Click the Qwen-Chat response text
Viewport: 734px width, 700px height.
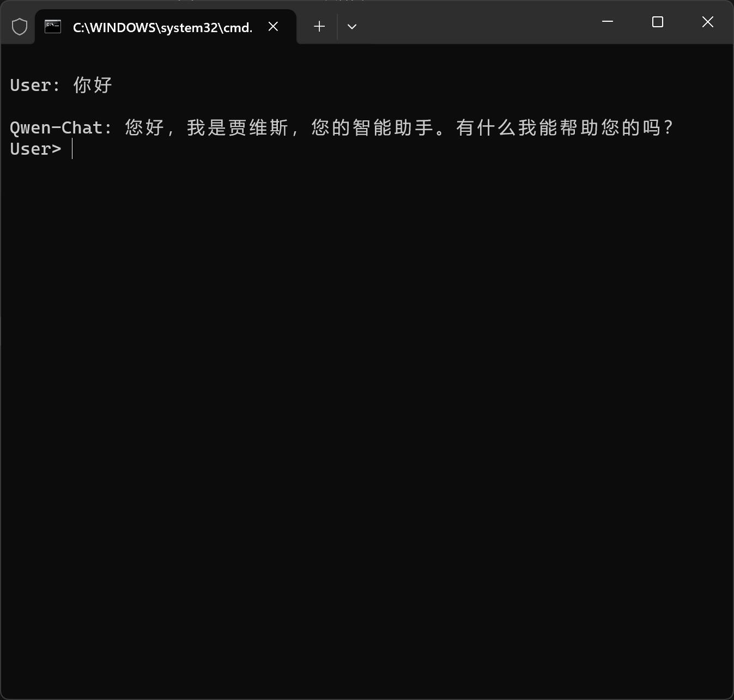tap(342, 127)
